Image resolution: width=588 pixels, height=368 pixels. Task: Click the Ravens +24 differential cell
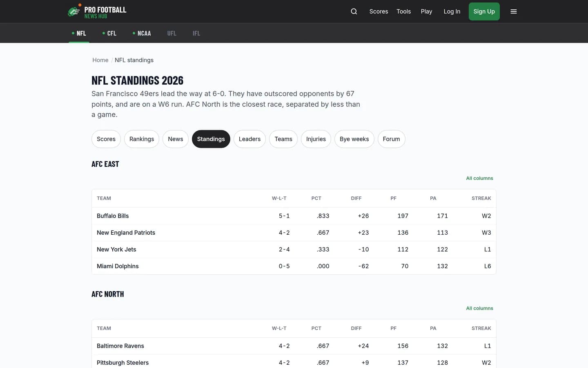[363, 346]
